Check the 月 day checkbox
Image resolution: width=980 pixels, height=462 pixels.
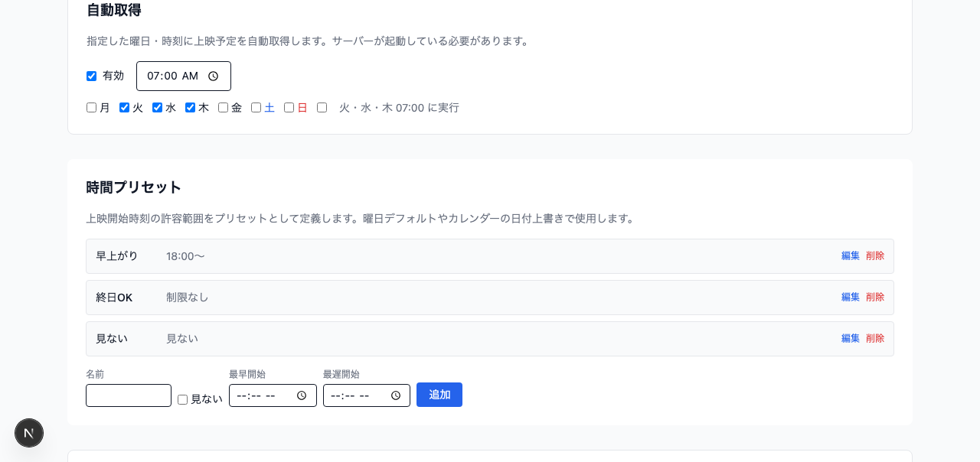pos(90,107)
